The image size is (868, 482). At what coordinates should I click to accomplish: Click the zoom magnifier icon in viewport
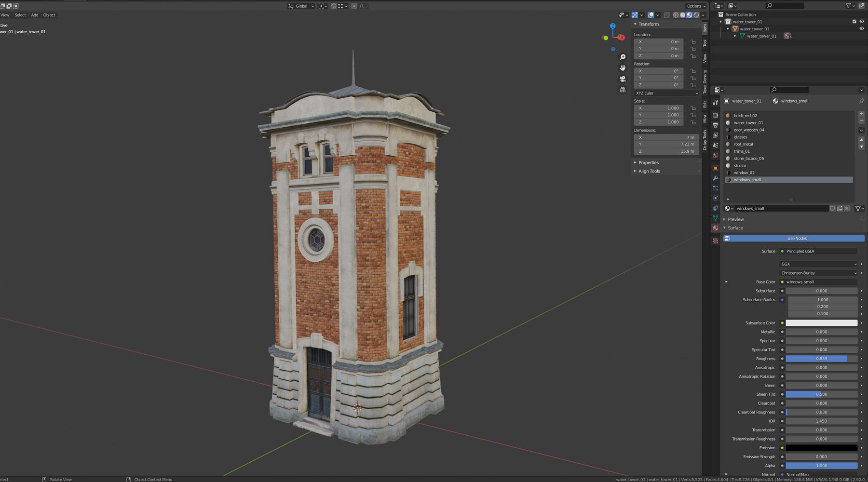pos(623,57)
